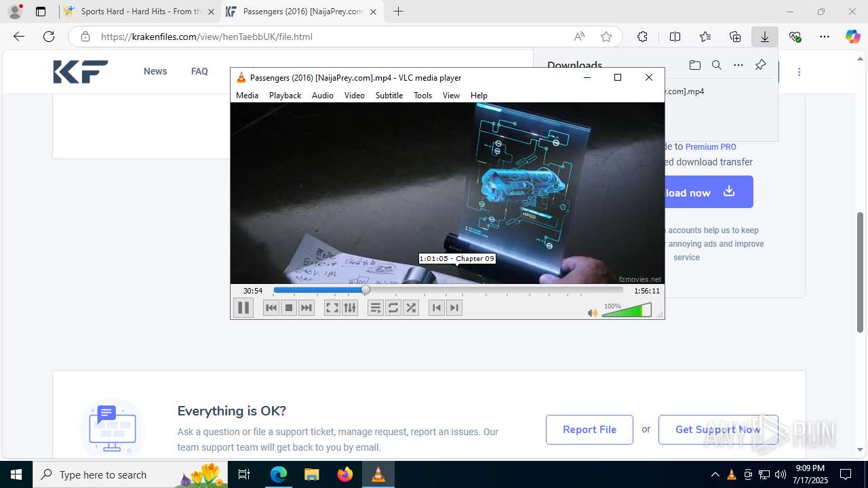Search downloads in Downloads panel
Image resolution: width=868 pixels, height=488 pixels.
tap(716, 65)
